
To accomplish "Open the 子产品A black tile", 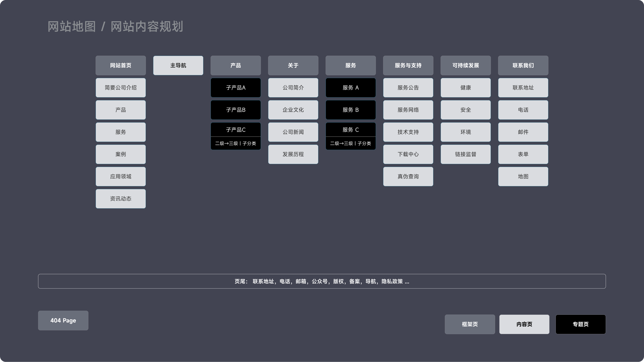I will point(236,88).
